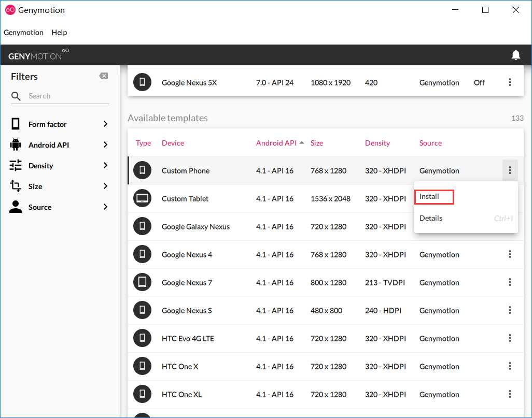The image size is (532, 418).
Task: Open the Genymotion menu
Action: (23, 33)
